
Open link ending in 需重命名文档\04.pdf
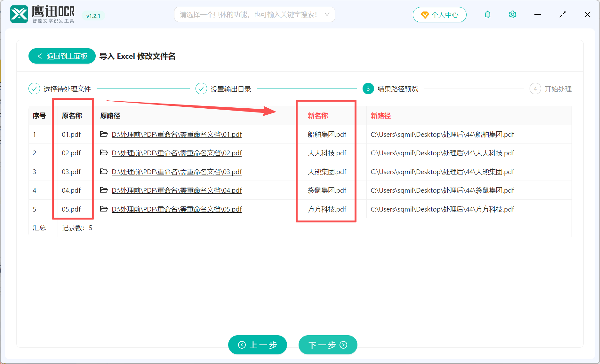pos(177,190)
